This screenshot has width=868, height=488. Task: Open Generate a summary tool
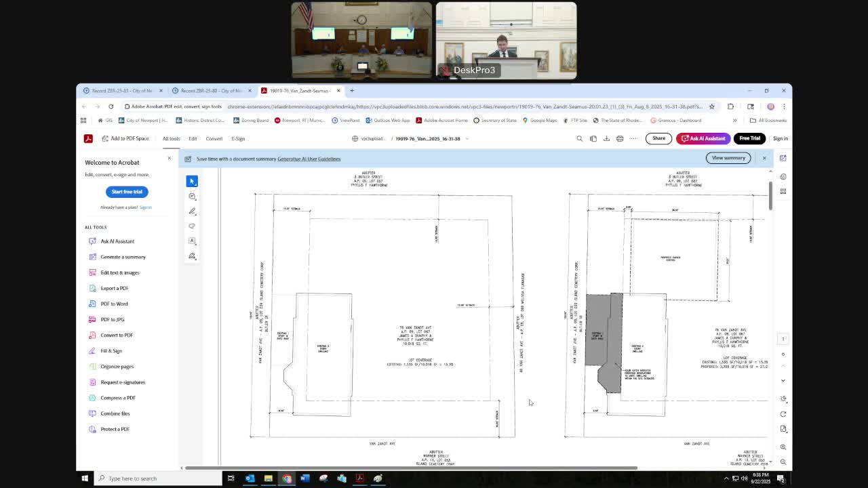[x=123, y=257]
